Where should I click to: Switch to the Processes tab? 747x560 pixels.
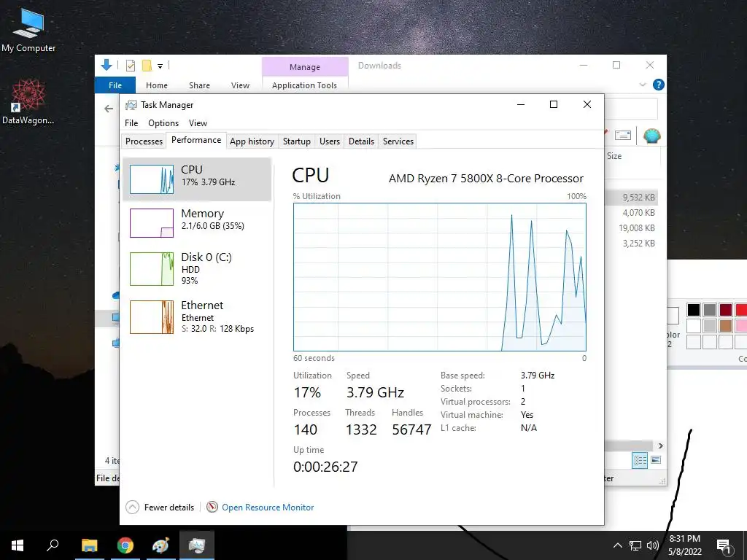144,141
